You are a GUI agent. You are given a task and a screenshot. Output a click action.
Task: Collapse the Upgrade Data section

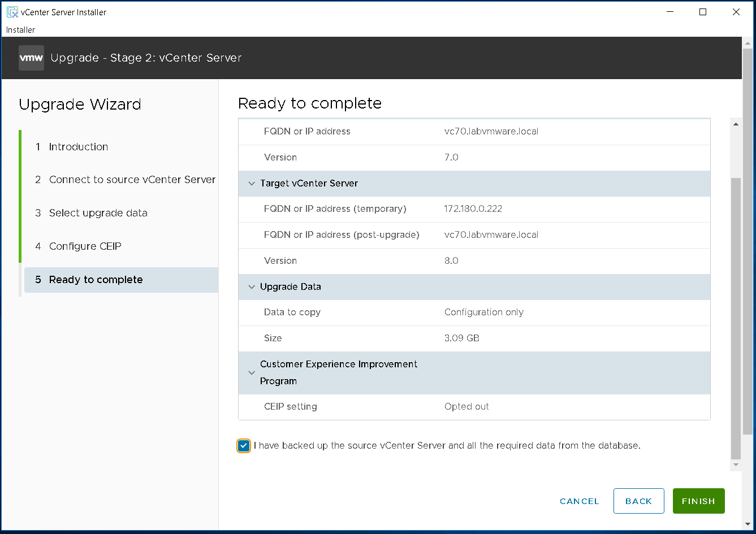click(252, 287)
